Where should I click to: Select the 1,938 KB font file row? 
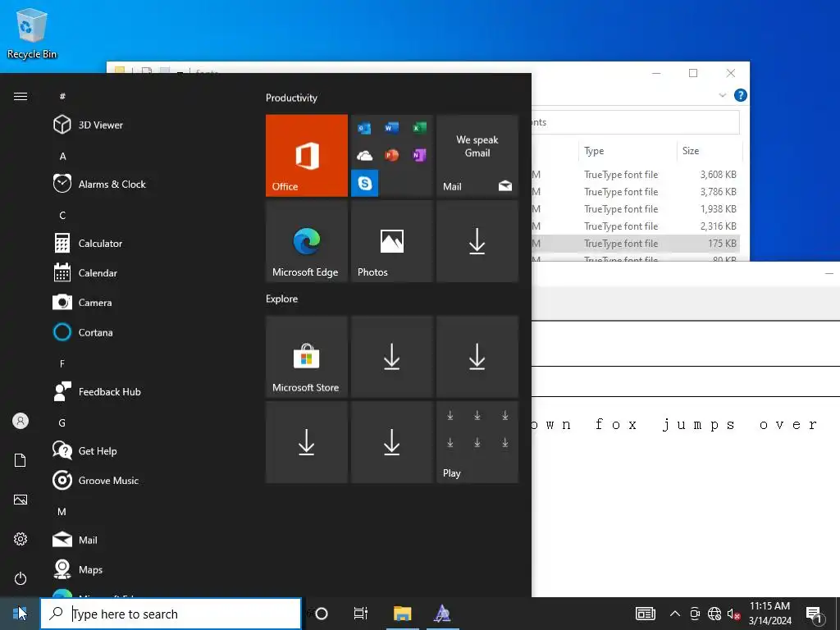click(x=636, y=209)
